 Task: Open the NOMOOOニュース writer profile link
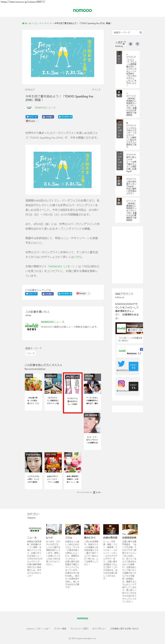[x=53, y=322]
